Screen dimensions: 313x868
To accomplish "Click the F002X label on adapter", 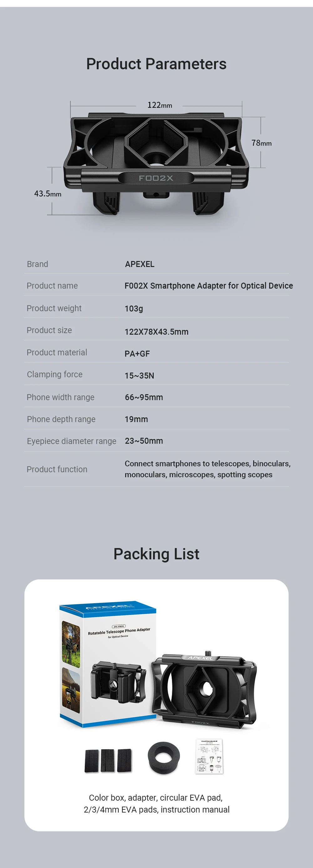I will 156,178.
